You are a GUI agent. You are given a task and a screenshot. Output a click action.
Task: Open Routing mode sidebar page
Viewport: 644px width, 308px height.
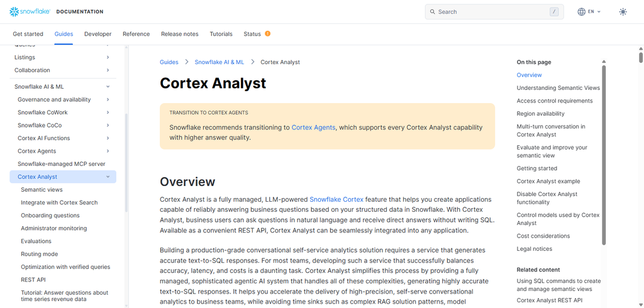pos(40,254)
